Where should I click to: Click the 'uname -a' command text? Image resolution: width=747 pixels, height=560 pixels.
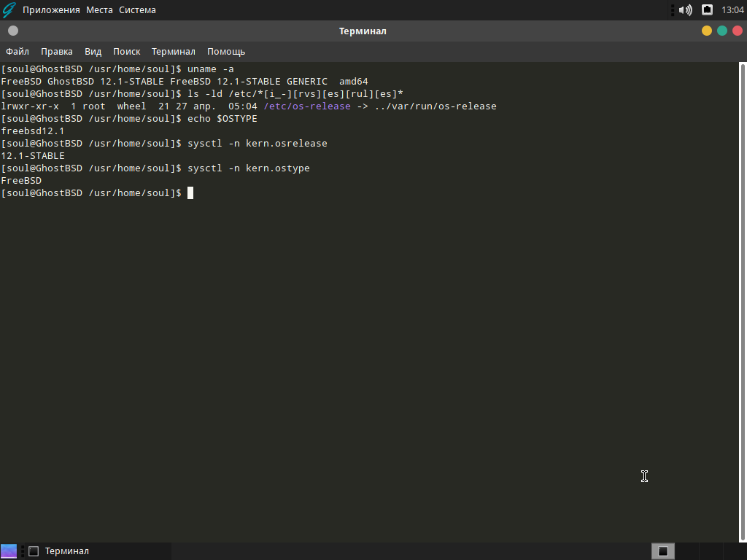click(x=211, y=69)
